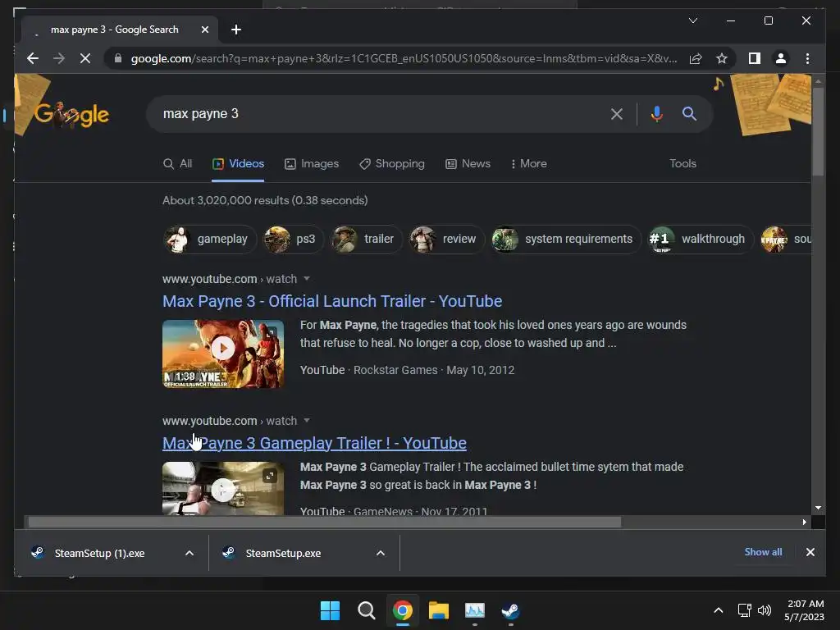Show all downloads
840x630 pixels.
pos(763,552)
